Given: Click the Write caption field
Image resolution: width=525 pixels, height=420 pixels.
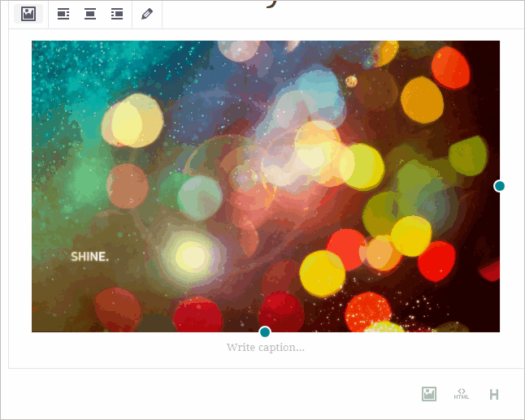Looking at the screenshot, I should (266, 348).
